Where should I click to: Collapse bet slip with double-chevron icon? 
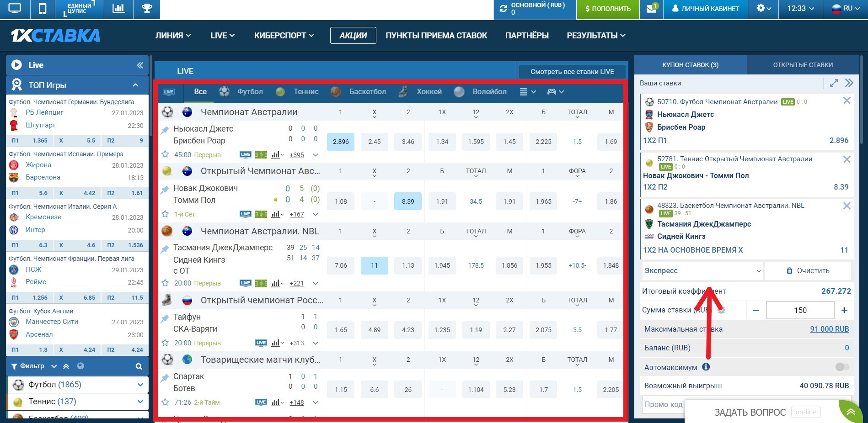coord(849,83)
